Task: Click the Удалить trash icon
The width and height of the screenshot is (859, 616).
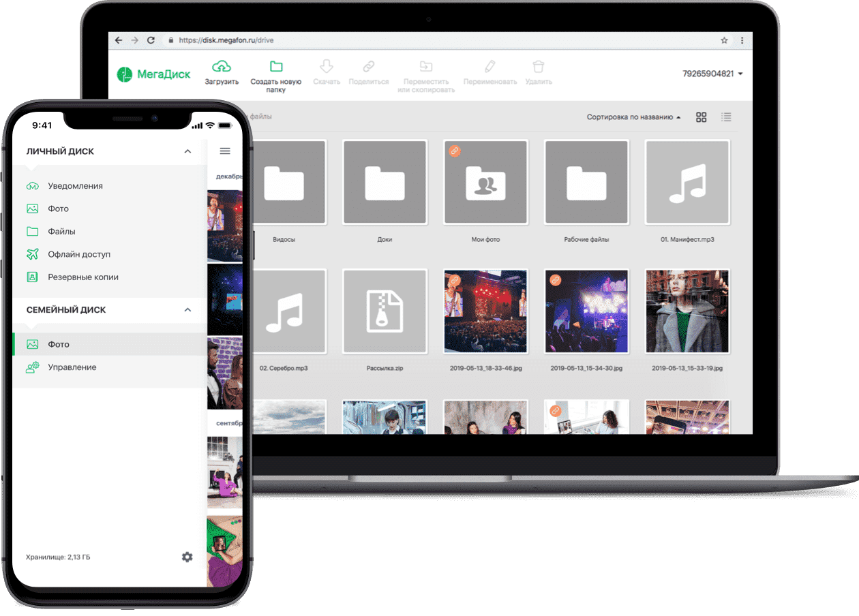Action: (539, 67)
